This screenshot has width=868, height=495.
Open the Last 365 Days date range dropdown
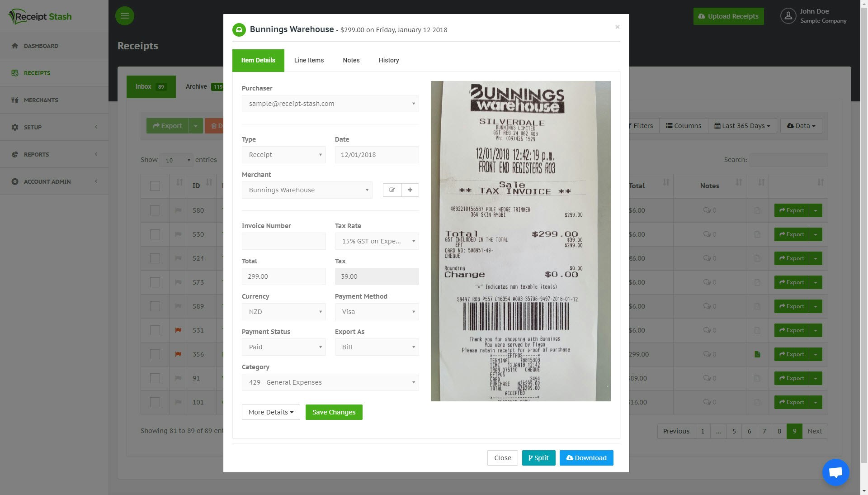coord(742,126)
